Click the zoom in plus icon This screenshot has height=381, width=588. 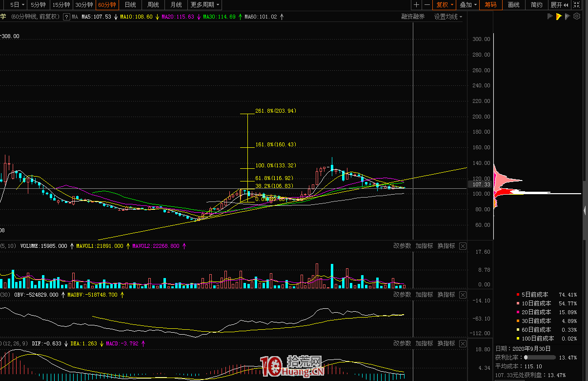[x=416, y=5]
